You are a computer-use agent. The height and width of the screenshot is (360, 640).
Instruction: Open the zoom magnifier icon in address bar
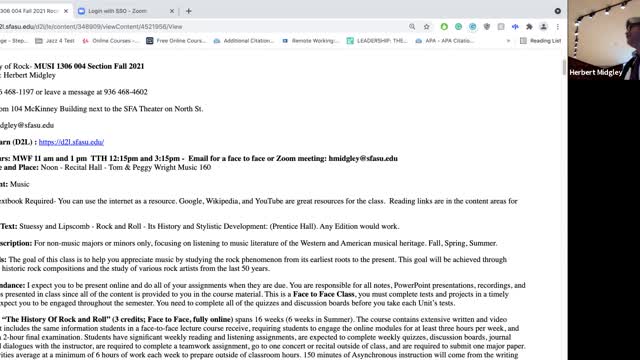(x=412, y=27)
